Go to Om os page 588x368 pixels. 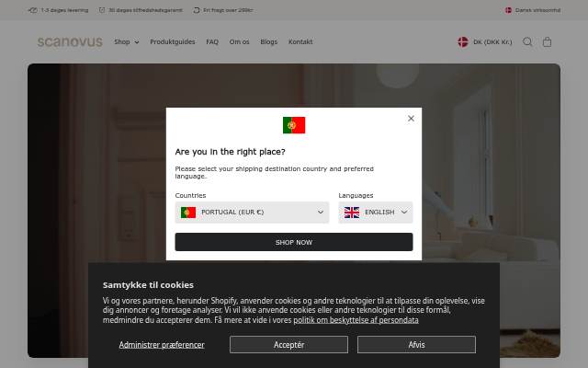click(239, 41)
